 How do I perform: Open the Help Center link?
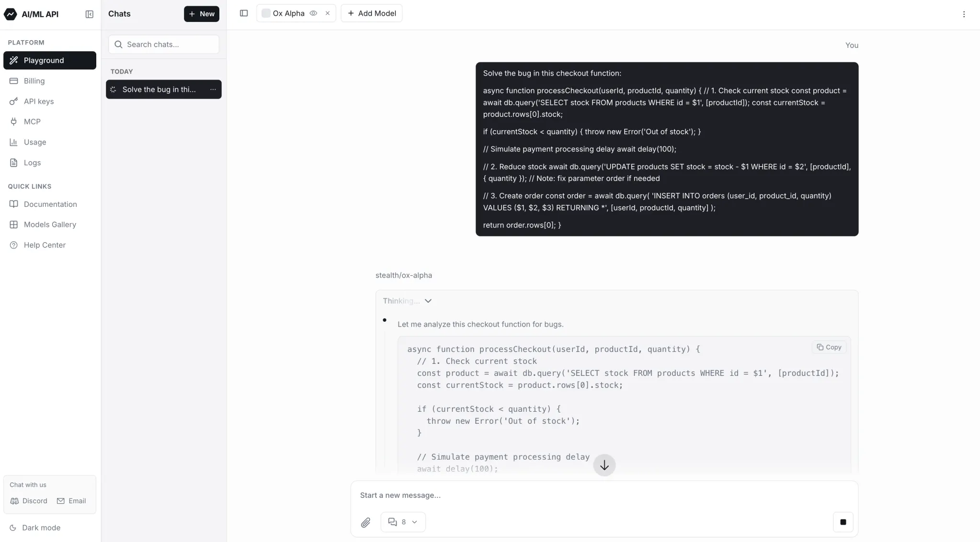50,245
